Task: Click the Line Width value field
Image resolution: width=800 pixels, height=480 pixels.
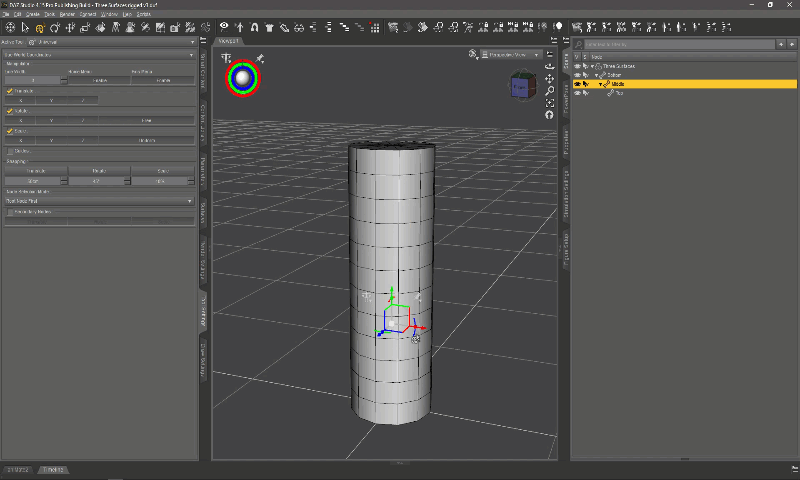Action: click(32, 81)
